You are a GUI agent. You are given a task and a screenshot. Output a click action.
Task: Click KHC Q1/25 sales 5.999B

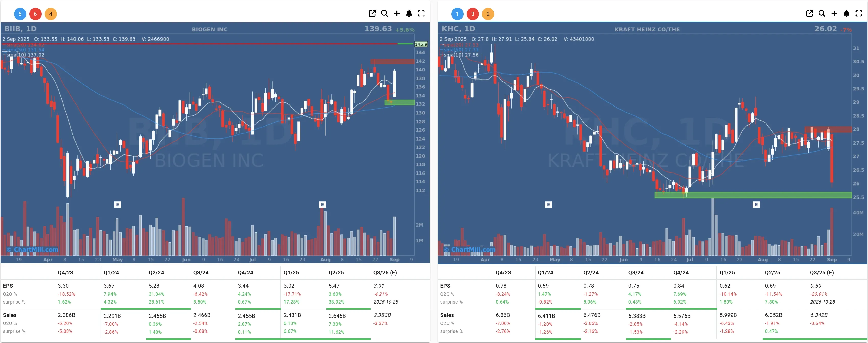[x=728, y=315]
